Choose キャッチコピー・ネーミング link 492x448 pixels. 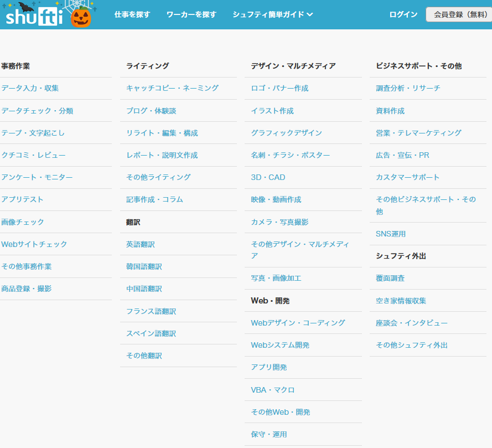pos(172,88)
